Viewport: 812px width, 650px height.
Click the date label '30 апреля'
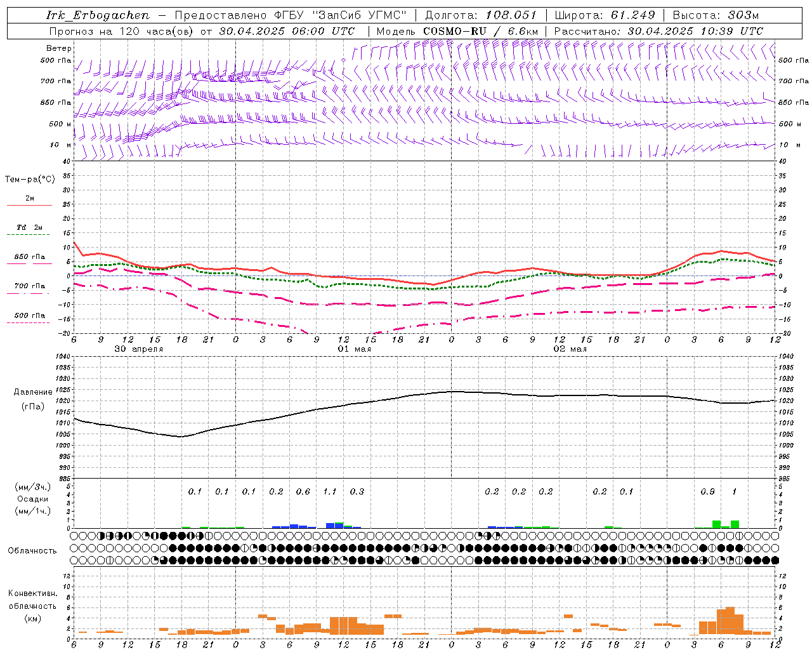(138, 349)
